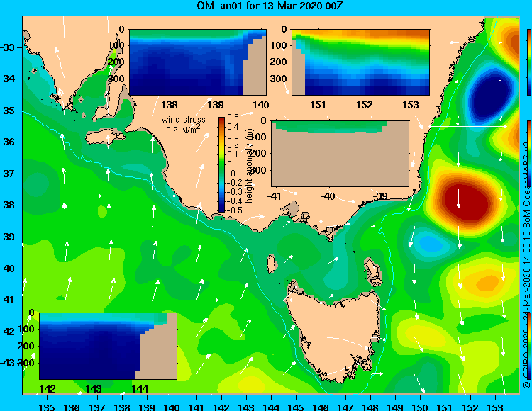Click the vertical white transect line across Bass Strait
The image size is (532, 411).
(x=321, y=261)
